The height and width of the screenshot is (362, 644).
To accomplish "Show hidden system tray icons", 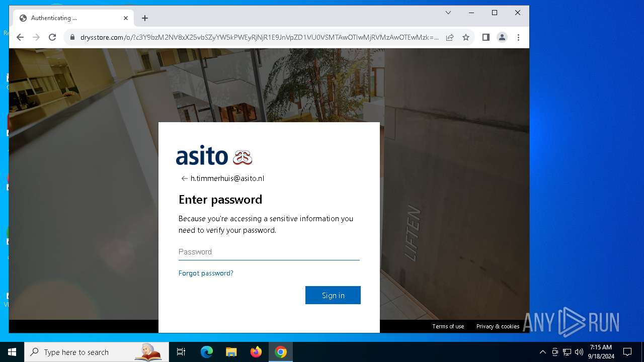I will pos(543,352).
